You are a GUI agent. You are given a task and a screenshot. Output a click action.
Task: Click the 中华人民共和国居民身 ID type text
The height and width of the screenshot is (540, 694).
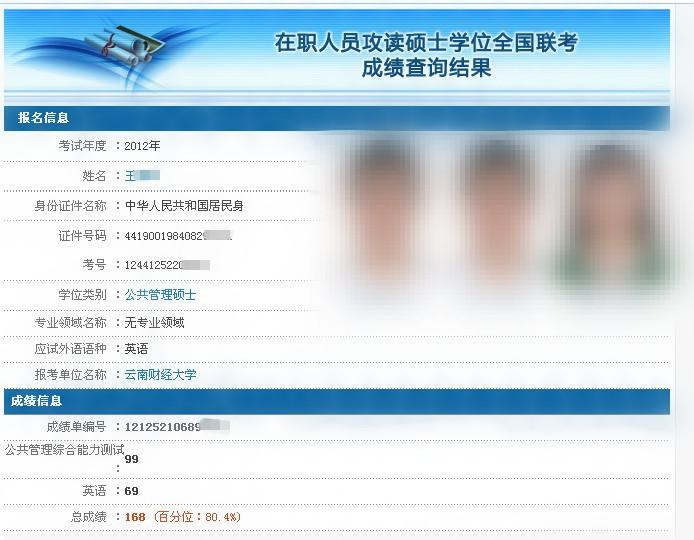coord(184,206)
